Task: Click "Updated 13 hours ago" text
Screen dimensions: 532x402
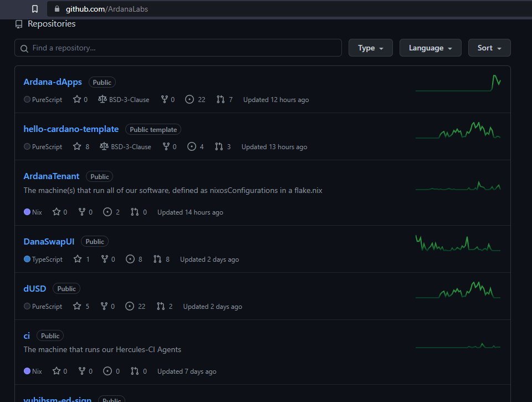Action: point(274,147)
